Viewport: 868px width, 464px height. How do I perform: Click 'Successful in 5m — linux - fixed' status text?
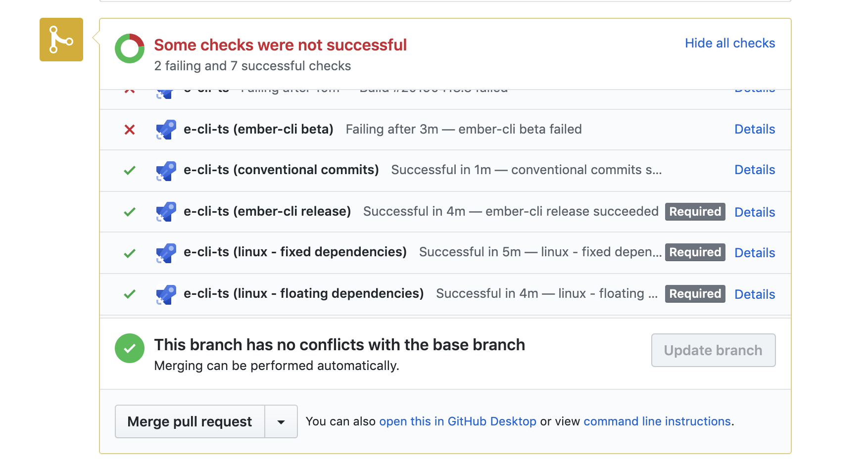(540, 252)
